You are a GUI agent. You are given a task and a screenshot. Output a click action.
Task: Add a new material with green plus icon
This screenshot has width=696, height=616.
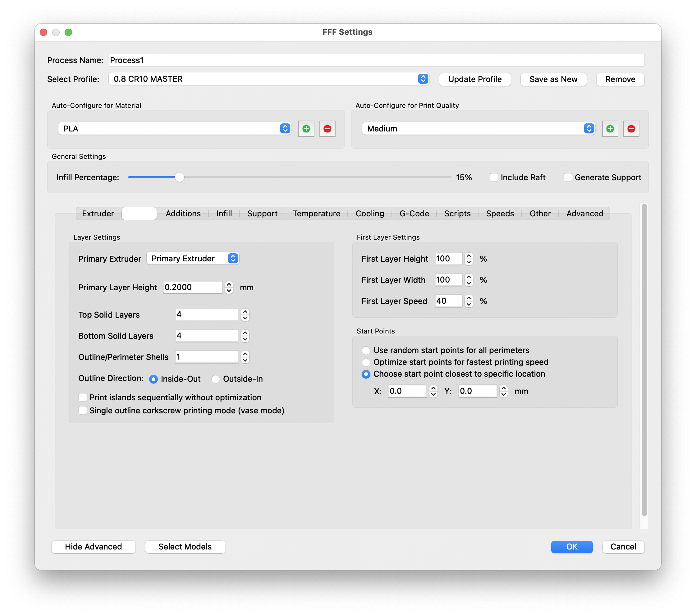tap(306, 129)
